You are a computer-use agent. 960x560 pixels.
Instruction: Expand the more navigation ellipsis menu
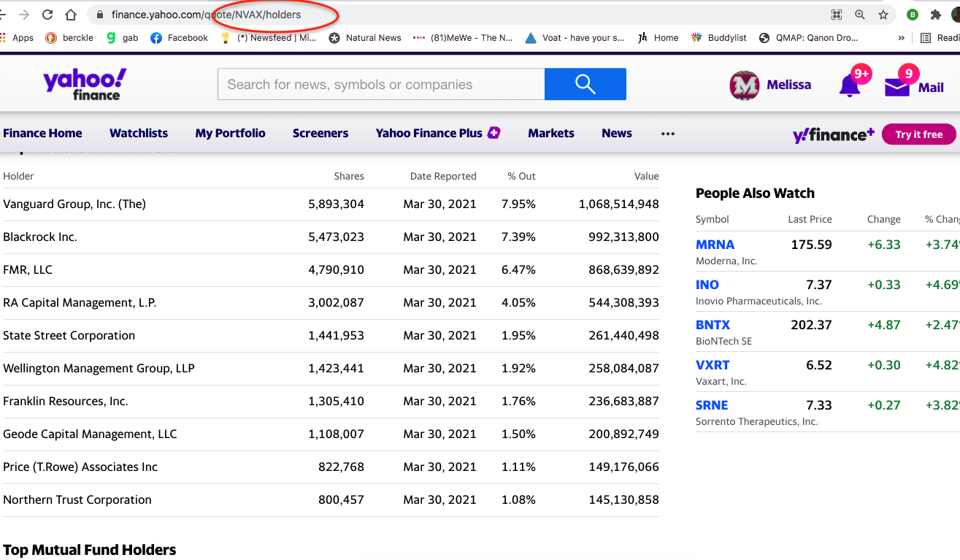pos(668,134)
